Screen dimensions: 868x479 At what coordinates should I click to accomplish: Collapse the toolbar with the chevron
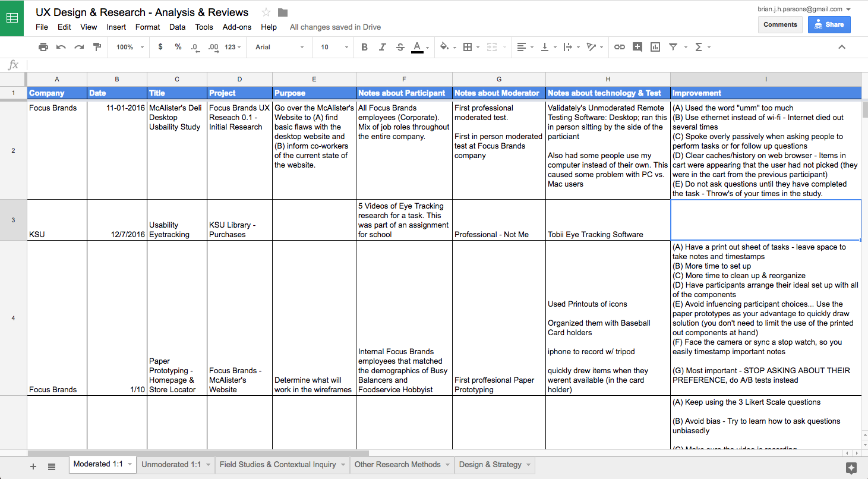(842, 47)
